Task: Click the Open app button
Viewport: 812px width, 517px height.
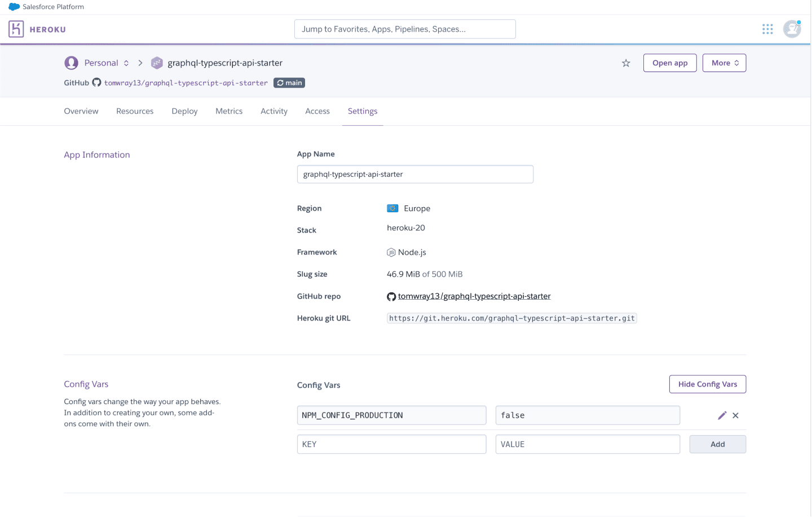Action: [x=670, y=63]
